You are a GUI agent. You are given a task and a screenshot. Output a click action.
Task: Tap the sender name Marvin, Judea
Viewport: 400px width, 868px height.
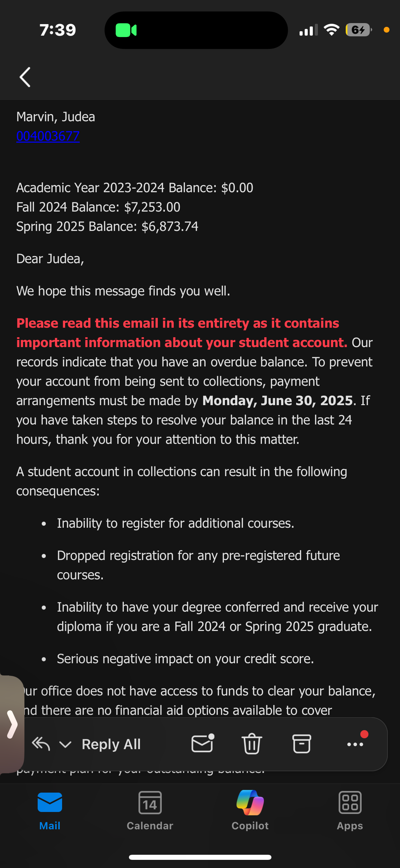pyautogui.click(x=56, y=117)
